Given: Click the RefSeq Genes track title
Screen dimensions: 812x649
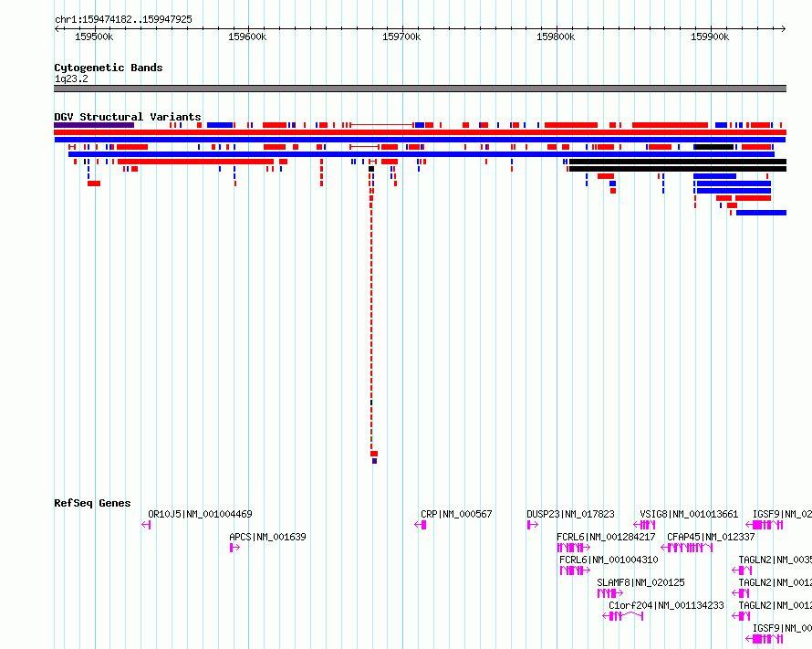Looking at the screenshot, I should [92, 503].
